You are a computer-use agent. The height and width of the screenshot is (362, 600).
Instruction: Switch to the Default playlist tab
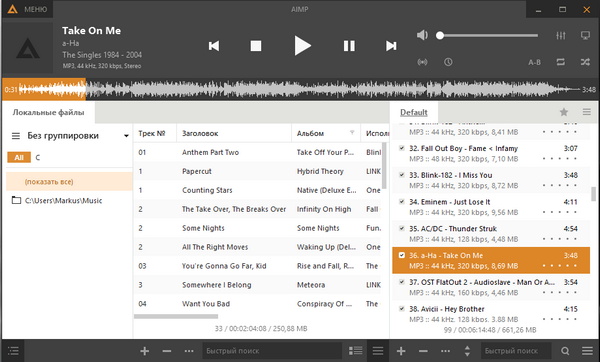click(x=414, y=113)
